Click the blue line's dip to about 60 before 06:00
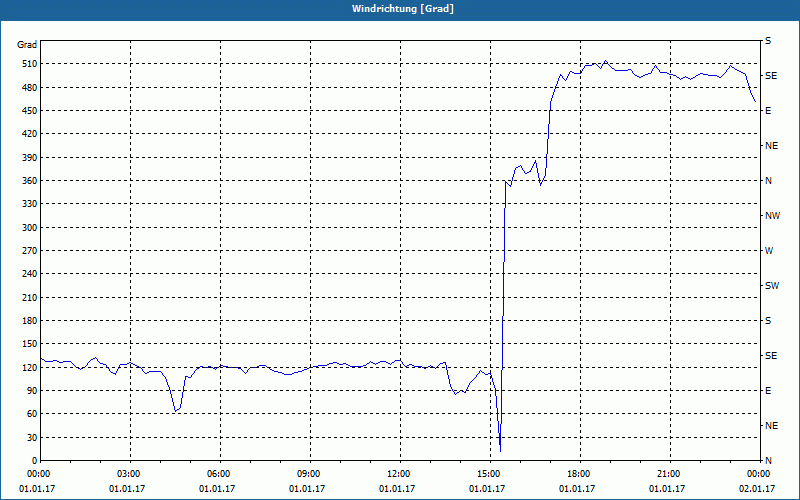 pyautogui.click(x=175, y=411)
